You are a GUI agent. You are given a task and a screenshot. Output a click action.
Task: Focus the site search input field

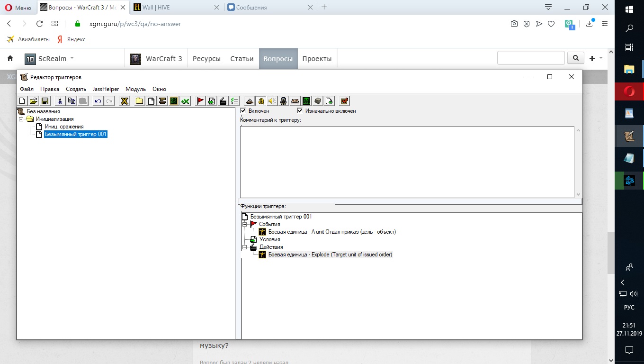click(x=531, y=58)
